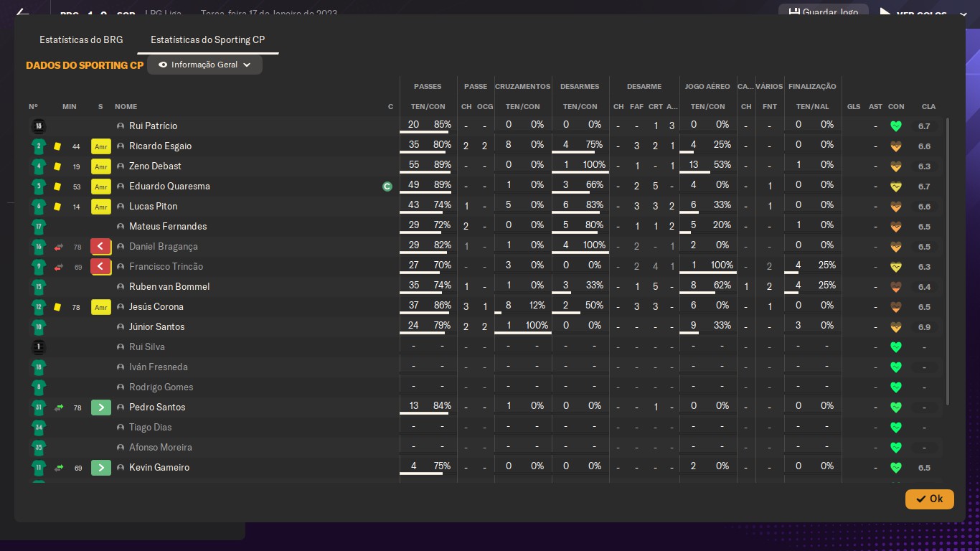This screenshot has height=551, width=980.
Task: Open Francisco Trincão's player profile
Action: (x=166, y=267)
